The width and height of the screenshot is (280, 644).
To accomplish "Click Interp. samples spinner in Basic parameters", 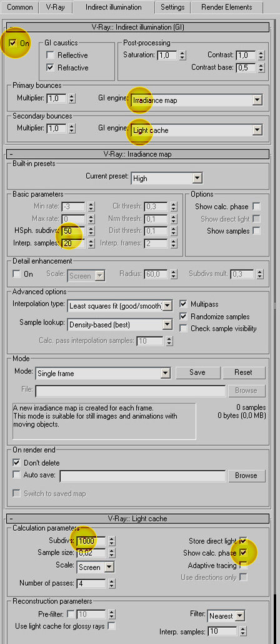I will 91,243.
